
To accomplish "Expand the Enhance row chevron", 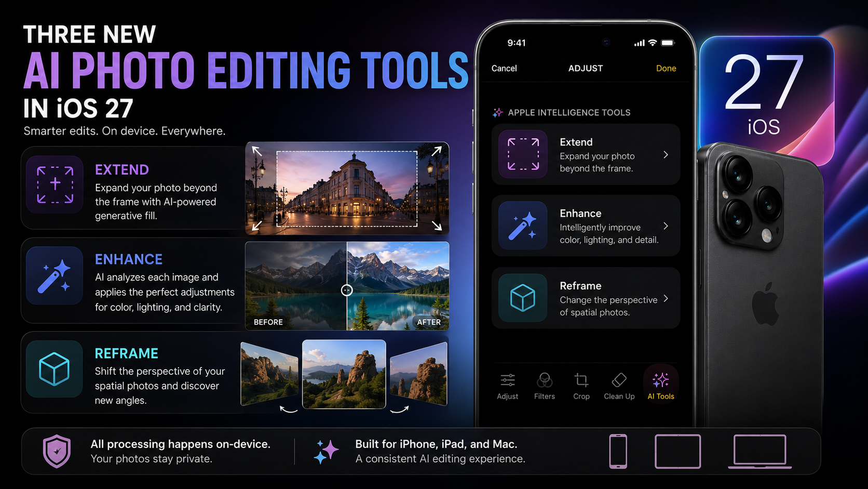I will (x=666, y=226).
